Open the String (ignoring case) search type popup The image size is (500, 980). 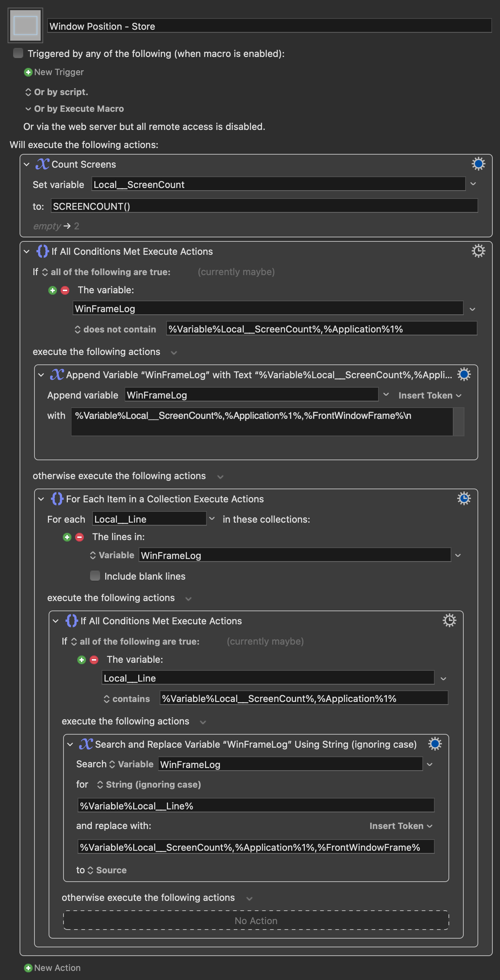click(149, 784)
